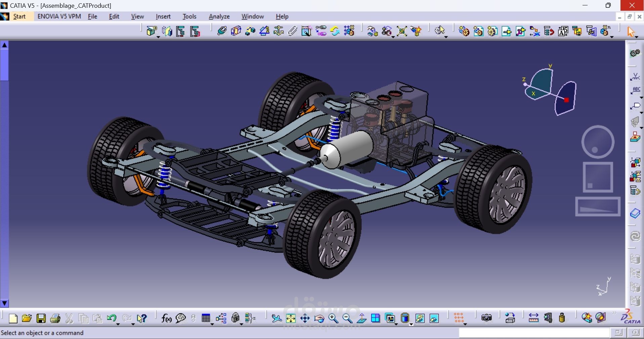Open the ENOVIA V5 VPM menu

pos(59,16)
